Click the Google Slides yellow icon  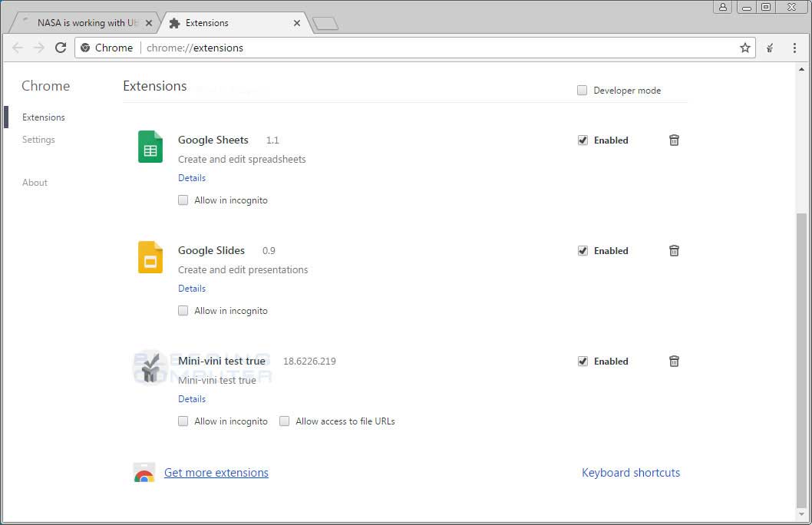(150, 257)
